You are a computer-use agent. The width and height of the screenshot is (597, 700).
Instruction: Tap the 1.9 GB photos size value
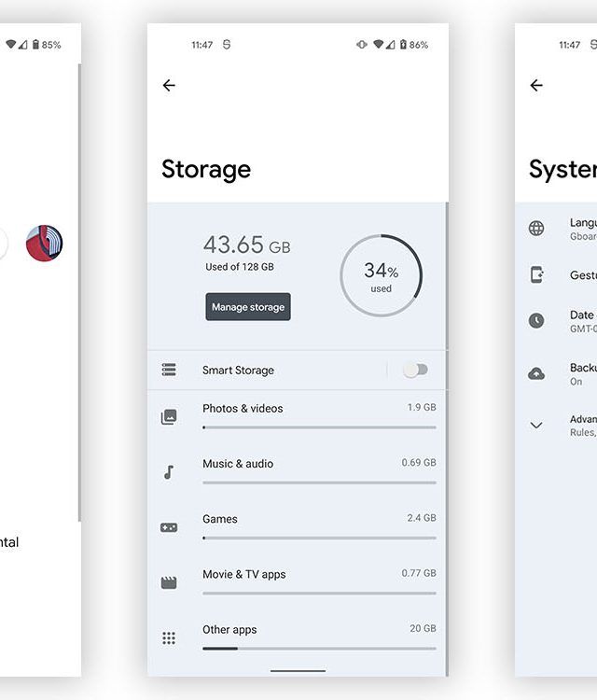(x=422, y=407)
